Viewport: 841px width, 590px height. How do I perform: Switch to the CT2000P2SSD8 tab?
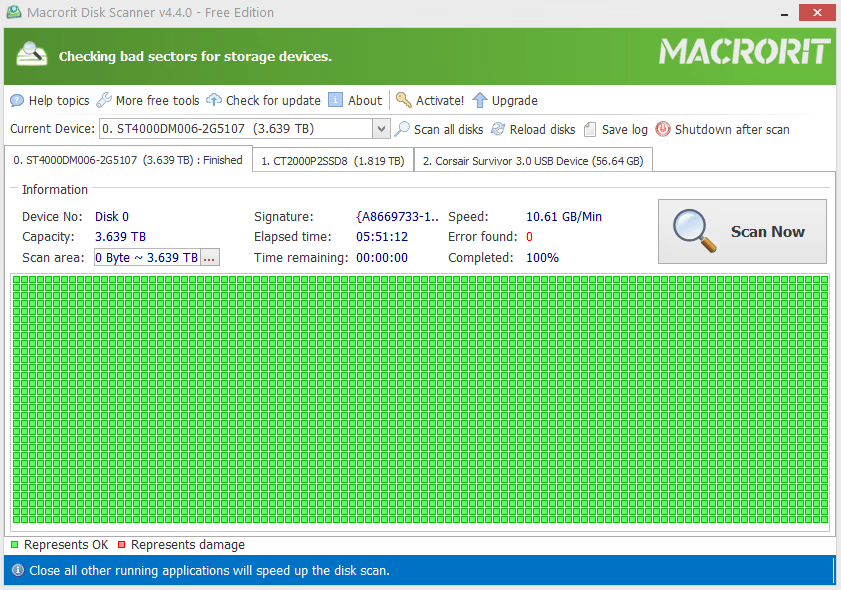(333, 160)
